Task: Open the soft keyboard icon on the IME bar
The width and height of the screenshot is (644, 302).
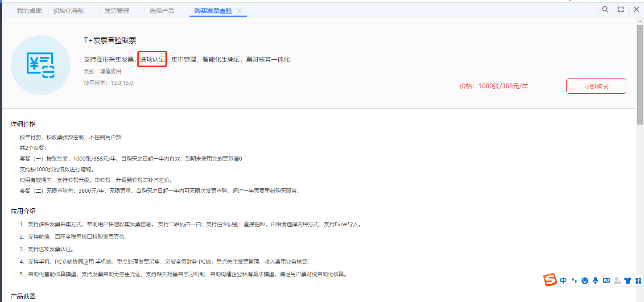Action: click(x=606, y=281)
